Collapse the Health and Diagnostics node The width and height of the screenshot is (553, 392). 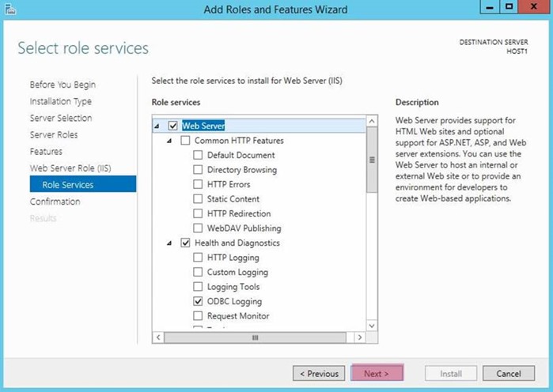tap(169, 243)
